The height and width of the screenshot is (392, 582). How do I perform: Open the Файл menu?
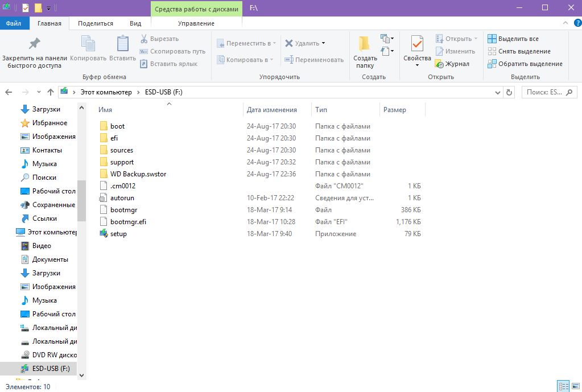coord(14,23)
